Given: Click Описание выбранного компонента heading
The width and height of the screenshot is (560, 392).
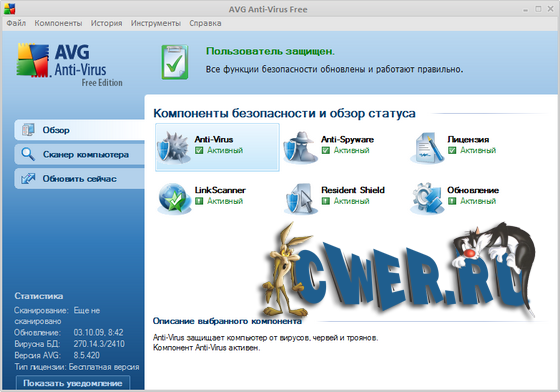Looking at the screenshot, I should tap(227, 321).
